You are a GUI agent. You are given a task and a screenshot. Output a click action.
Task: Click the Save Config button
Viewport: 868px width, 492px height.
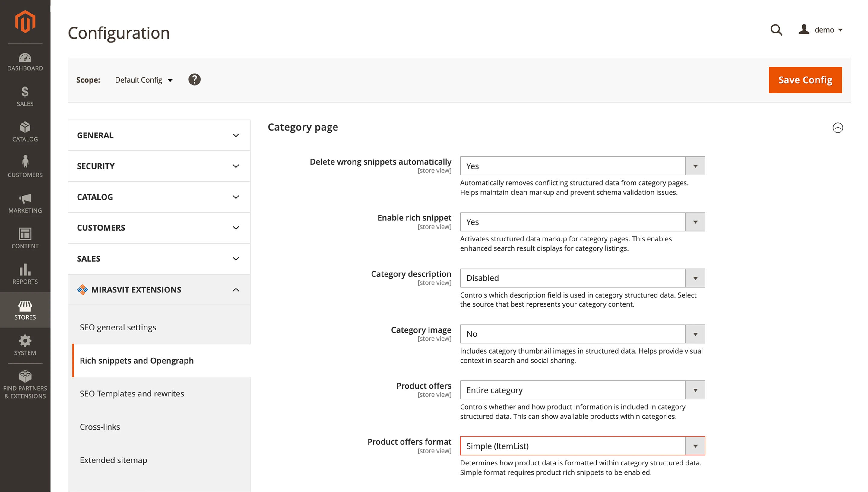coord(805,80)
